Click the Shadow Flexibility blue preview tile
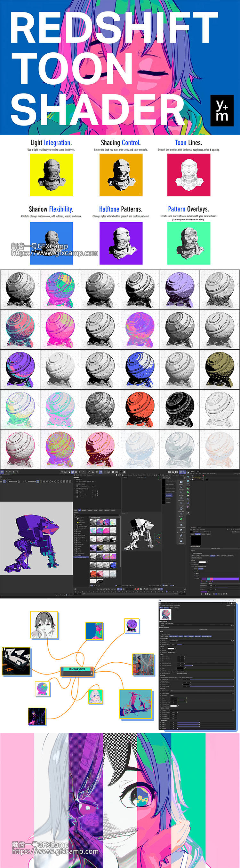 (x=51, y=243)
